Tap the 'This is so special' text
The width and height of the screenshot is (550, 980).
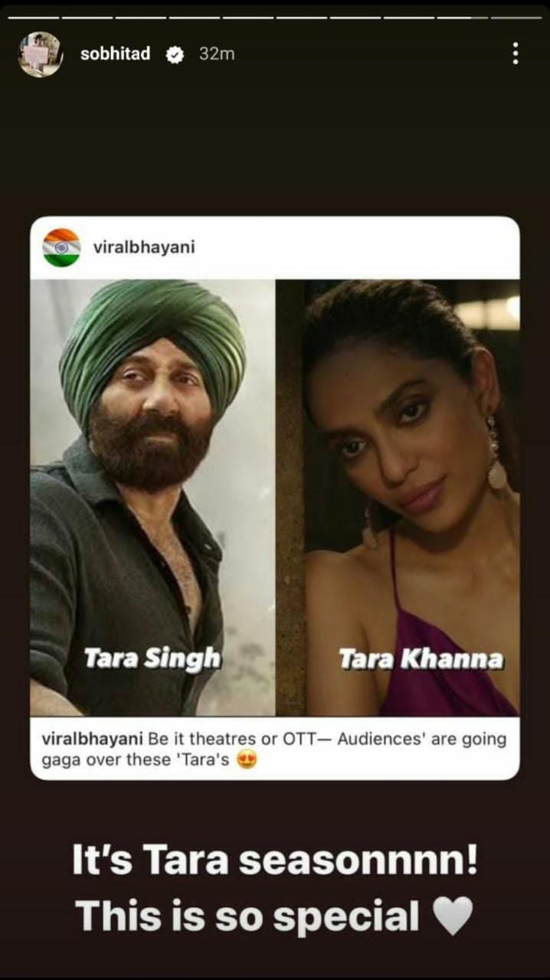(x=247, y=916)
